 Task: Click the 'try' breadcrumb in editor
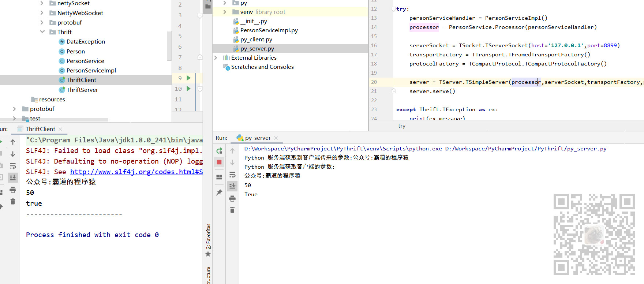(401, 126)
